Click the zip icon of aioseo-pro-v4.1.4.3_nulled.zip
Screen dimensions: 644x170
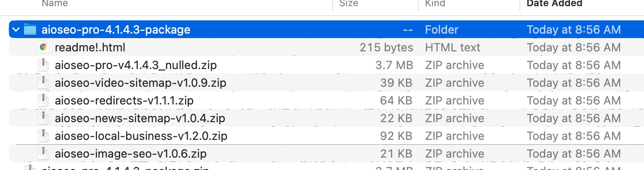pos(43,65)
